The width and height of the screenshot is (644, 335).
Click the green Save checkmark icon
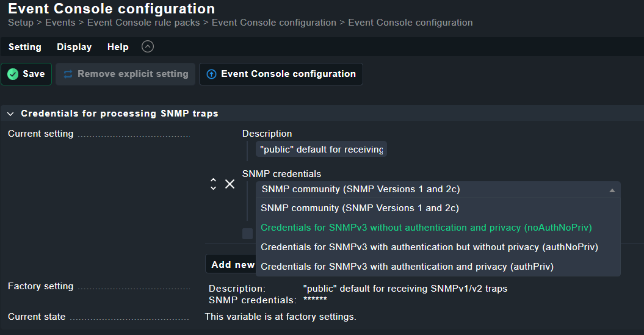click(13, 74)
